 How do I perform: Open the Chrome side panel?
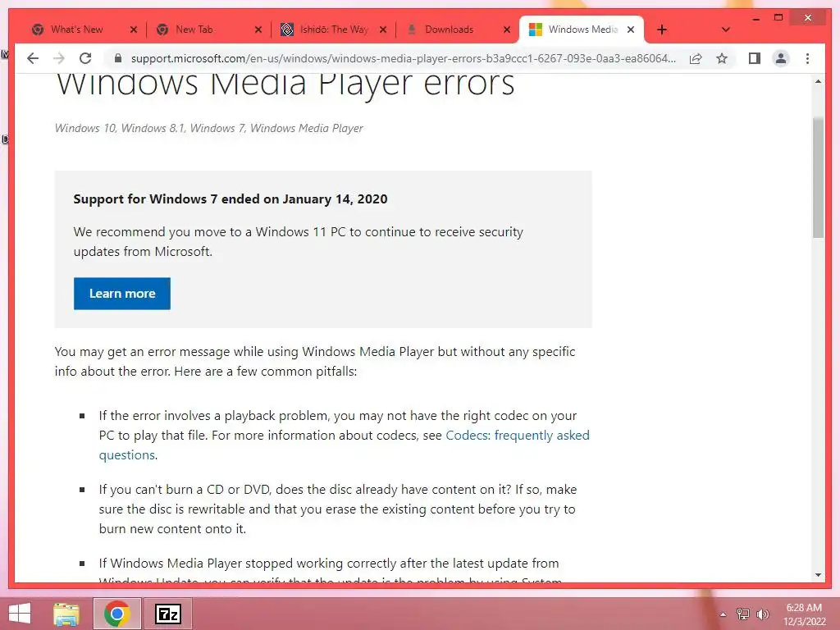[x=755, y=58]
